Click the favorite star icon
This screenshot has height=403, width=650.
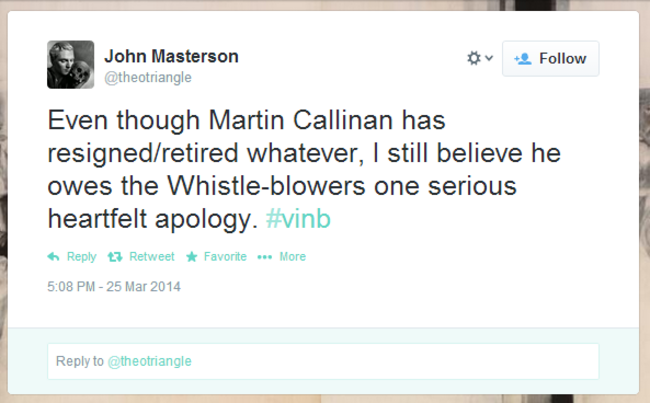coord(192,257)
